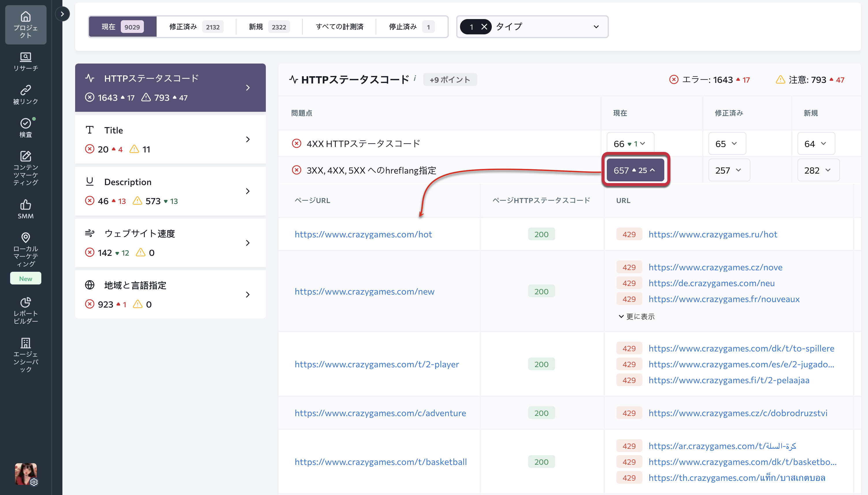Viewport: 868px width, 495px height.
Task: Click the 200 status badge in crazygames.com/hot row
Action: 541,234
